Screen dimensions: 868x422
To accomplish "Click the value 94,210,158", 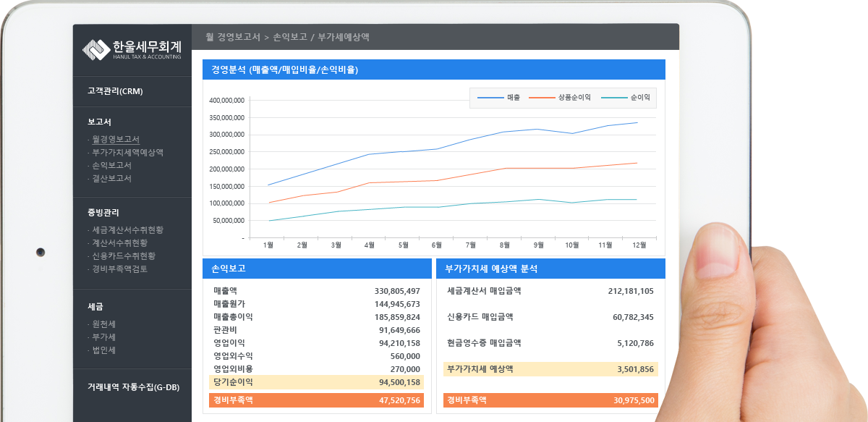I will pyautogui.click(x=399, y=343).
